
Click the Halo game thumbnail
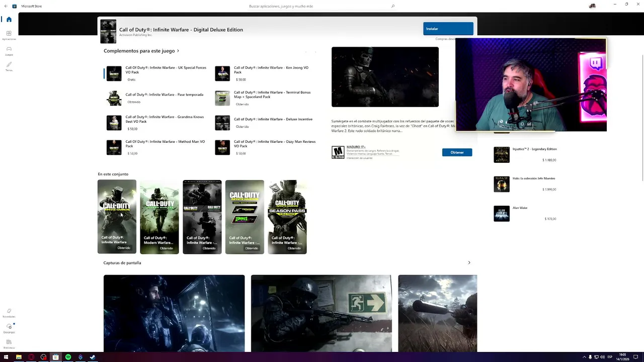tap(502, 184)
